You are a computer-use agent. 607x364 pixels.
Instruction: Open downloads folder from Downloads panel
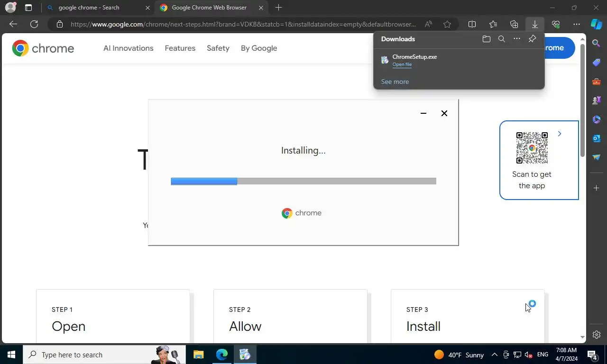click(486, 39)
